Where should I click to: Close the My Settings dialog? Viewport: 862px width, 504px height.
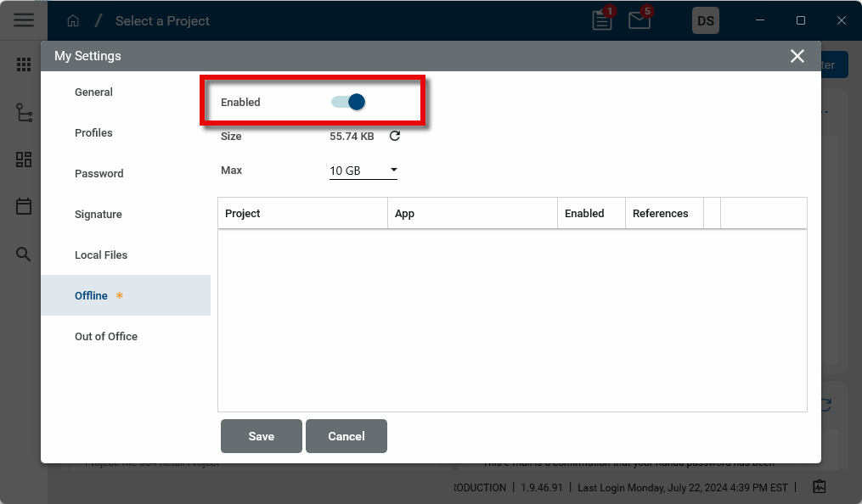[x=797, y=56]
